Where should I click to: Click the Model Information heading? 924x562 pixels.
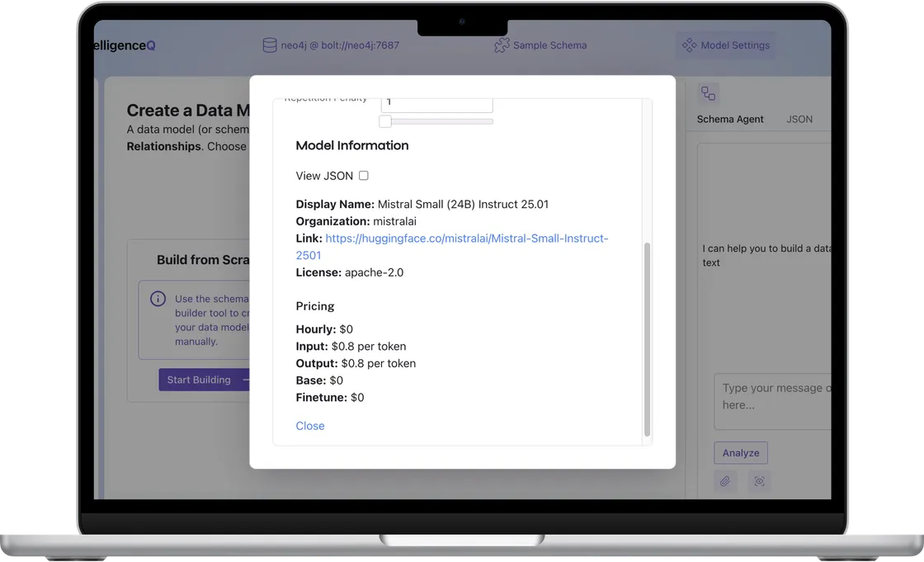click(x=351, y=146)
